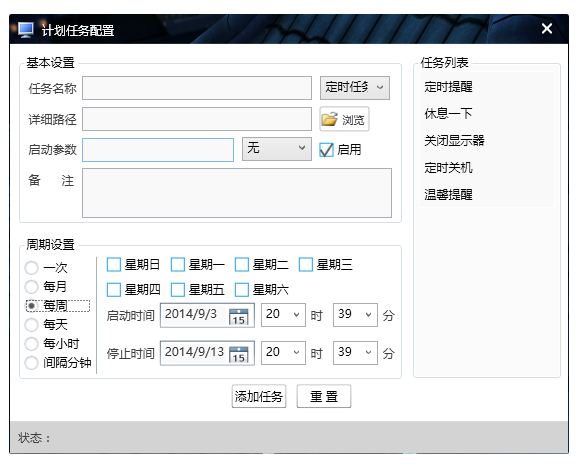Viewport: 578px width, 465px height.
Task: Click inside the 备注 text area
Action: coord(237,193)
